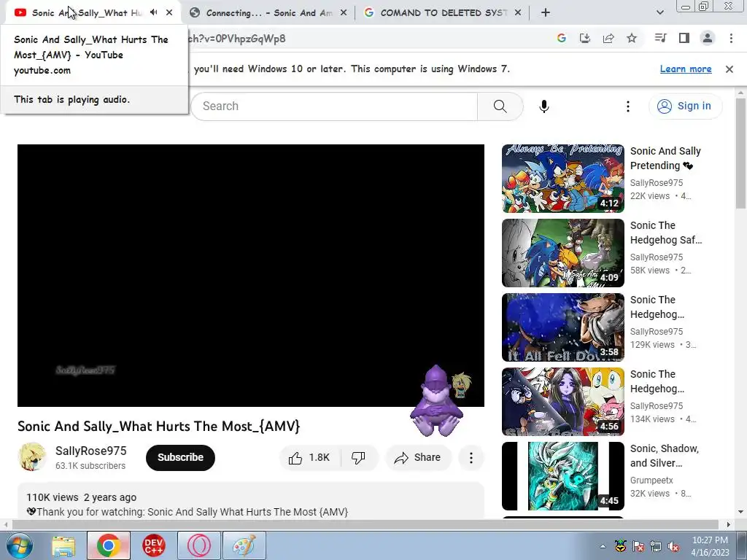Open SallyRose975 channel avatar
Image resolution: width=747 pixels, height=560 pixels.
coord(32,457)
